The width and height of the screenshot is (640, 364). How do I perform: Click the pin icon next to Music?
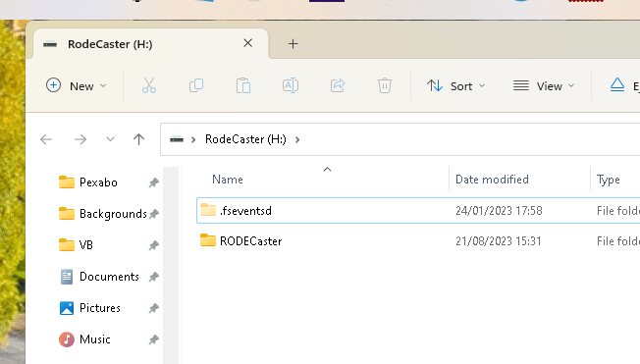pos(154,339)
